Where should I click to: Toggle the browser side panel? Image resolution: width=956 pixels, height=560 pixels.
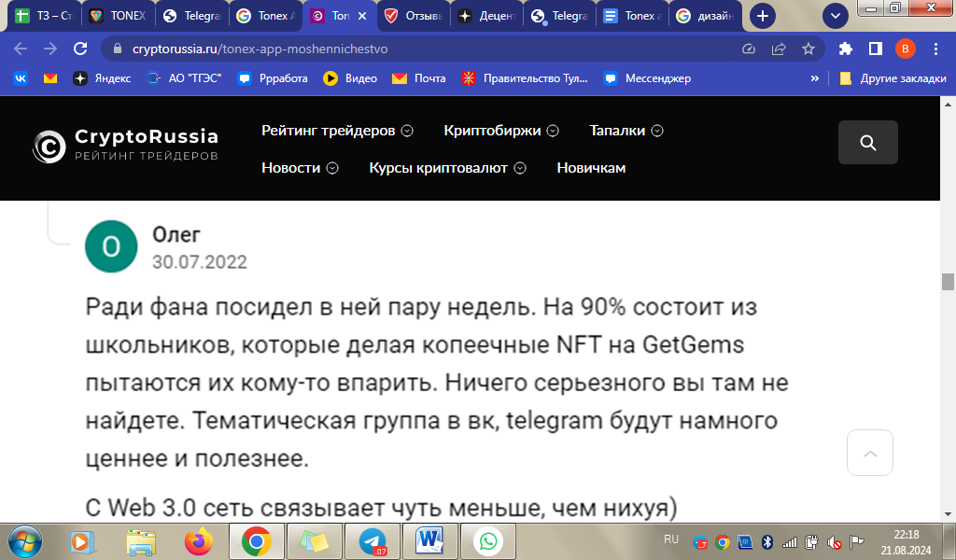click(876, 49)
